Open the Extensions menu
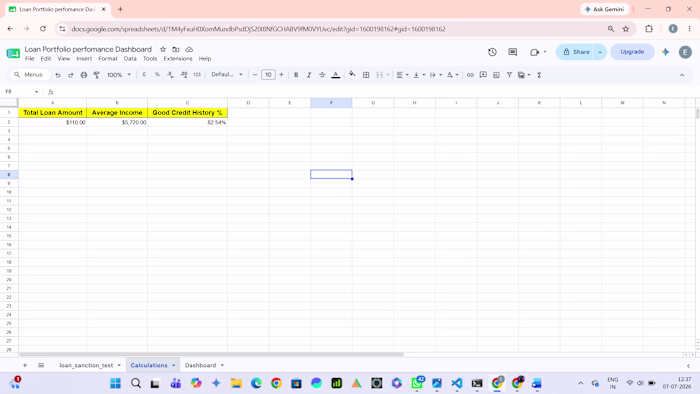This screenshot has width=700, height=394. tap(178, 58)
